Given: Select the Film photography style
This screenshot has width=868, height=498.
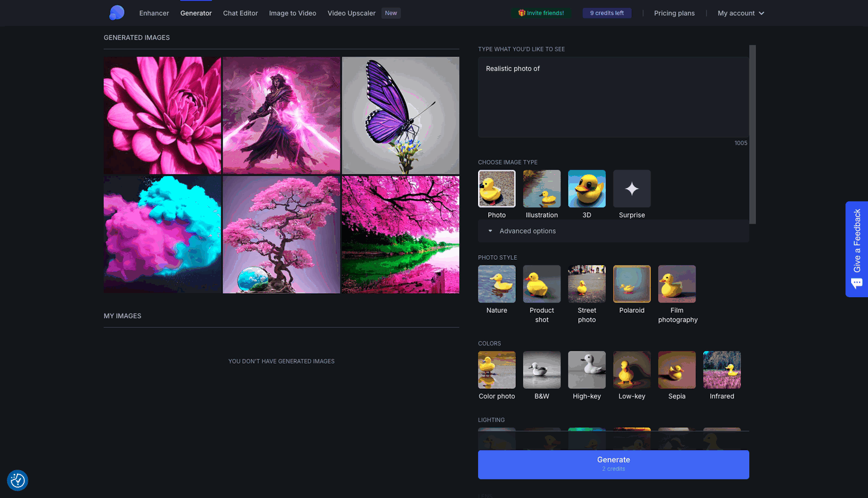Looking at the screenshot, I should (x=677, y=284).
